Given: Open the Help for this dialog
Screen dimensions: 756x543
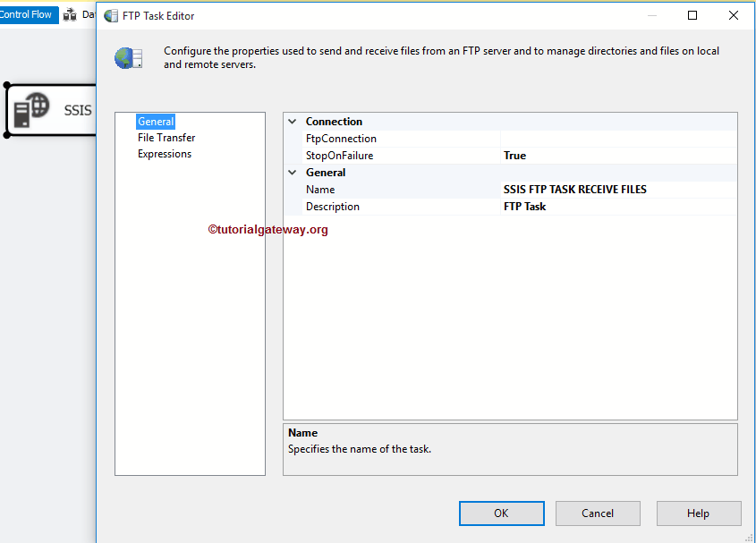Looking at the screenshot, I should click(699, 513).
